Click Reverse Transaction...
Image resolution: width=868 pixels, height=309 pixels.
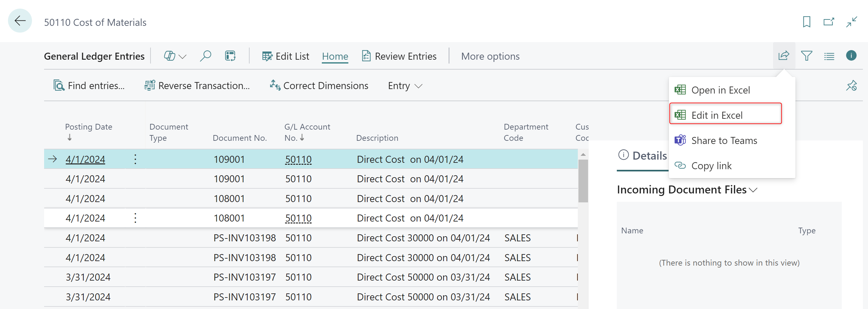(x=197, y=86)
